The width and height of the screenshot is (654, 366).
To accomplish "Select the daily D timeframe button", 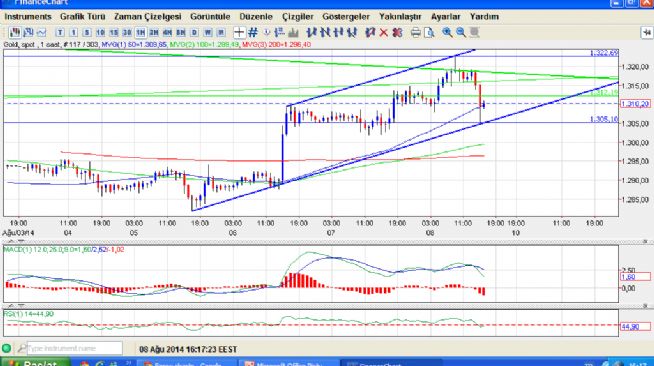I will pos(194,32).
